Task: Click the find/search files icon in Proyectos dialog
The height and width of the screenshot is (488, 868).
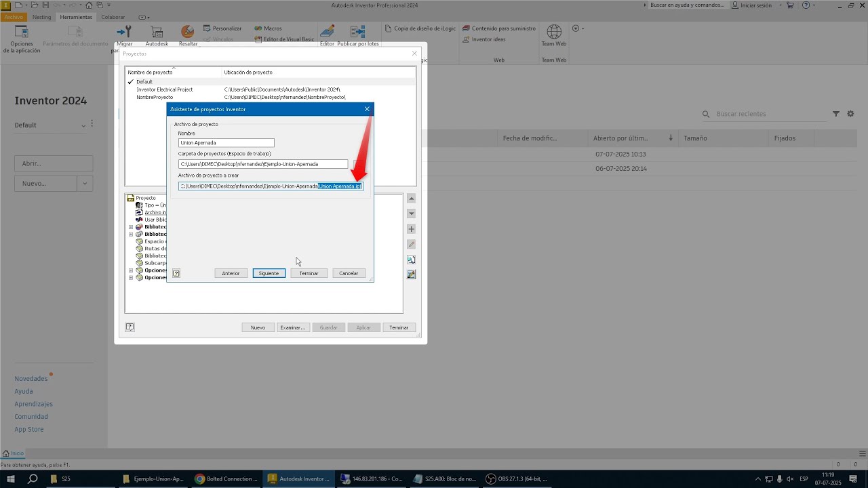Action: 411,260
